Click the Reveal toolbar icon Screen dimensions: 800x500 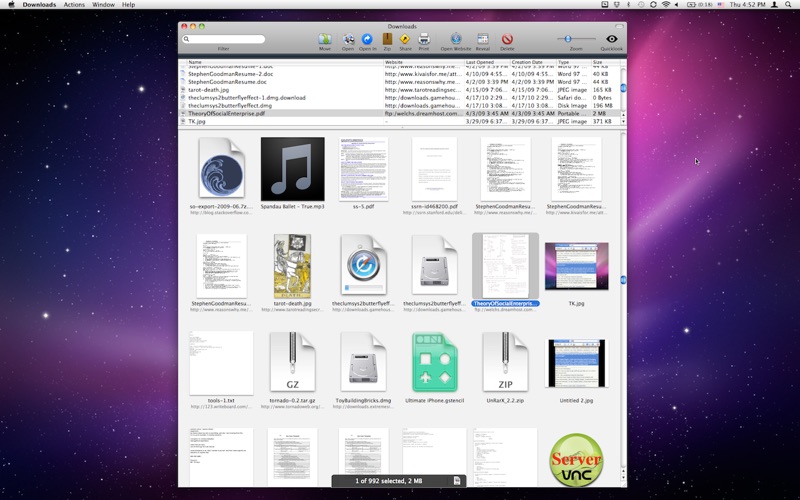pyautogui.click(x=483, y=39)
